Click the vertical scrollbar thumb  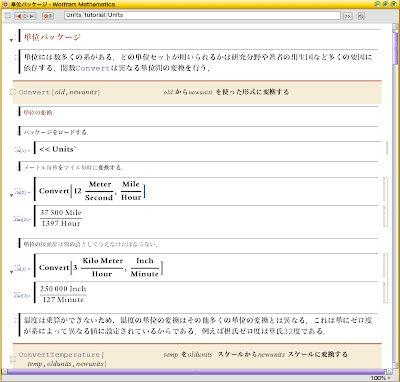pos(395,48)
